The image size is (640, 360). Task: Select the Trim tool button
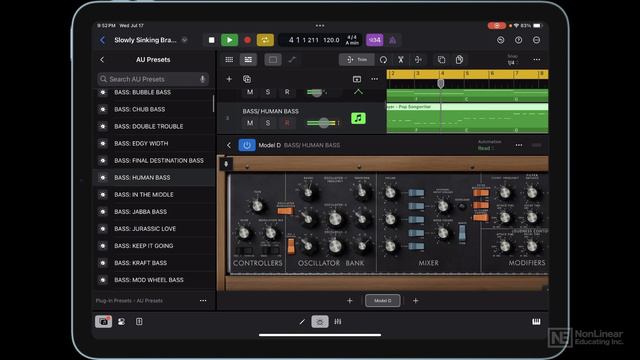tap(356, 60)
